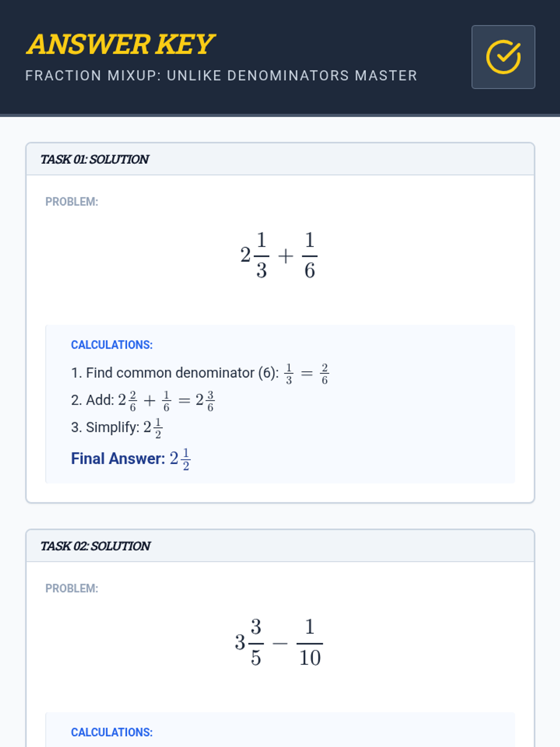Click the ANSWER KEY title
The height and width of the screenshot is (747, 560).
(120, 44)
